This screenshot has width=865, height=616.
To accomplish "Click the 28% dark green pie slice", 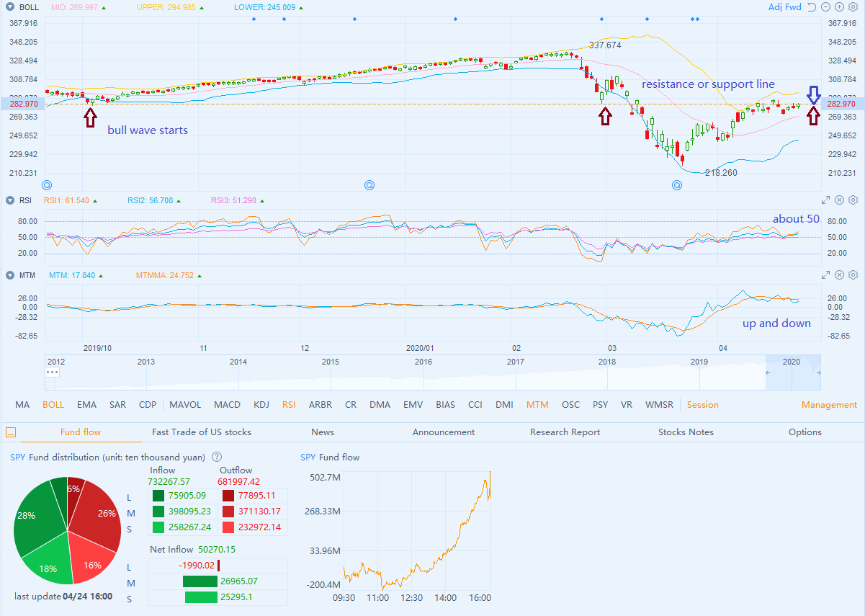I will (36, 517).
